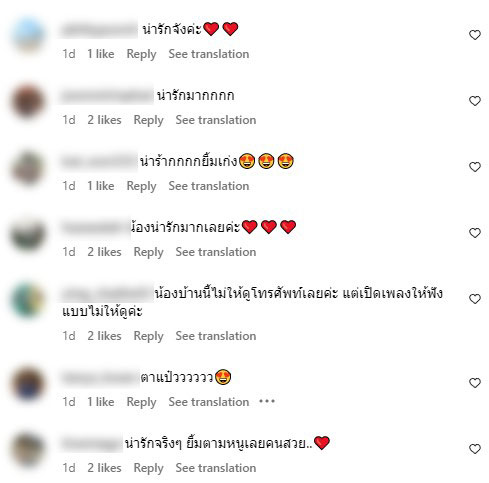This screenshot has width=489, height=483.
Task: See translation of "น่าร้ากกกกยิ้มเก่ง" comment
Action: pyautogui.click(x=209, y=186)
